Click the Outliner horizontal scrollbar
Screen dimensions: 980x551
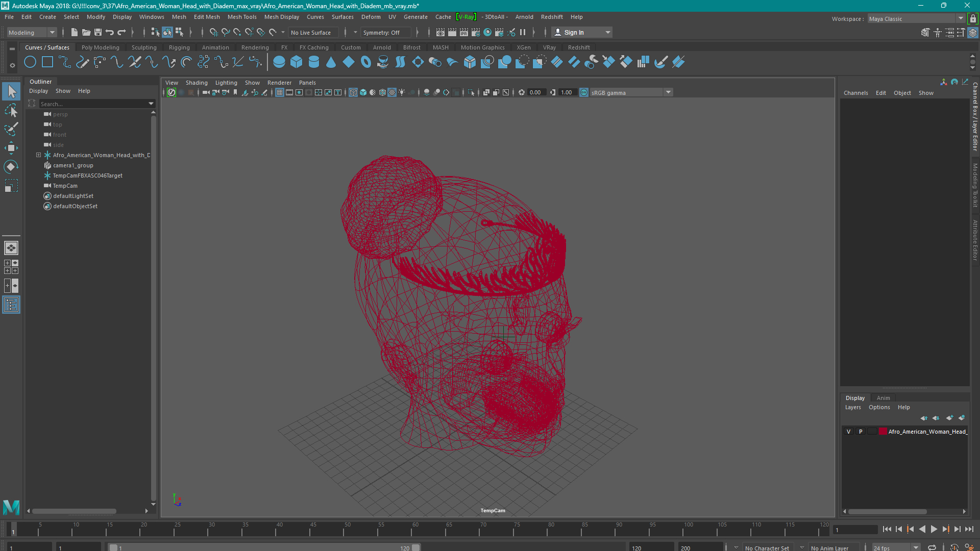(x=74, y=511)
